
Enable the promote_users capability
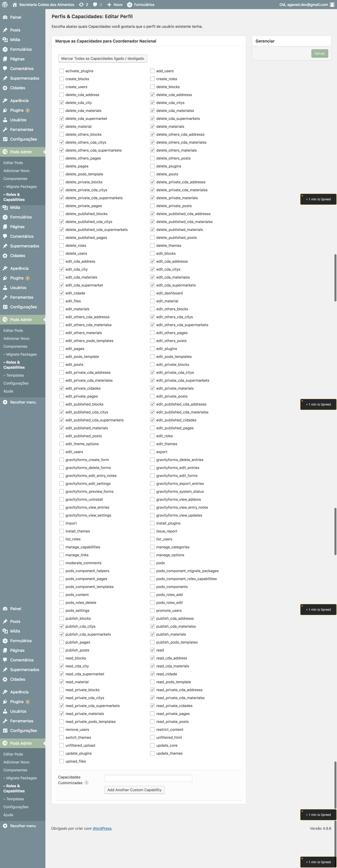152,611
